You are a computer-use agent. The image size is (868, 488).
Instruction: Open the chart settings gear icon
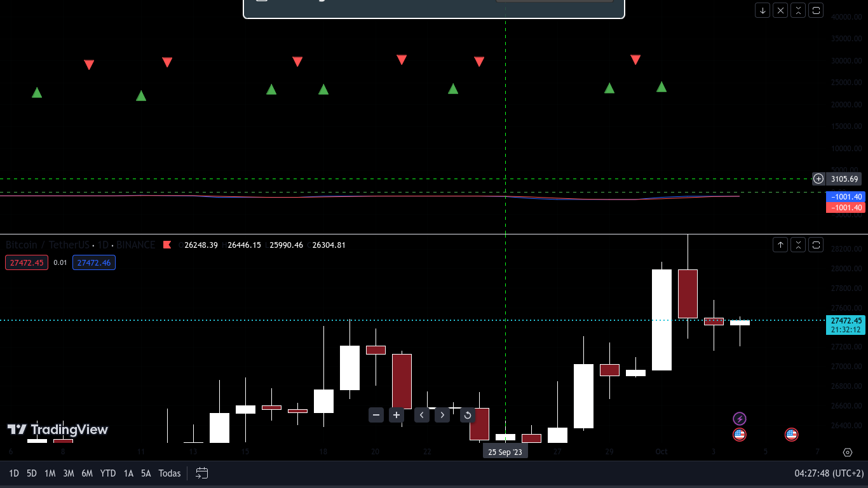point(848,452)
